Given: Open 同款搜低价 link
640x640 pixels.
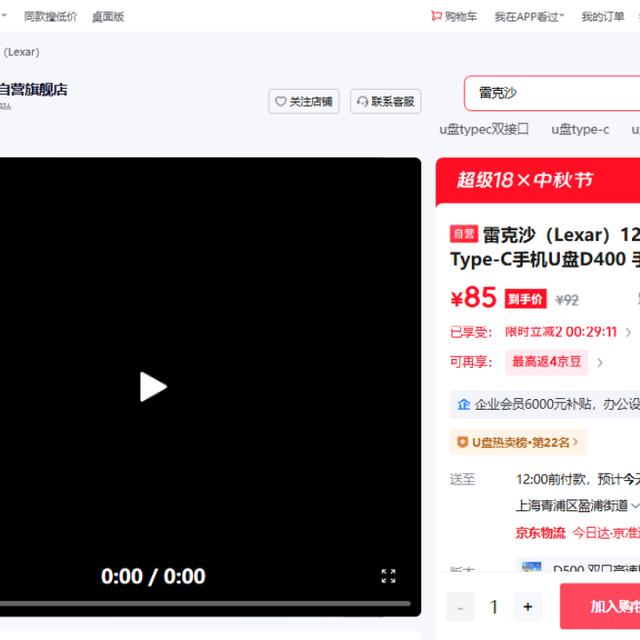Looking at the screenshot, I should (x=50, y=17).
